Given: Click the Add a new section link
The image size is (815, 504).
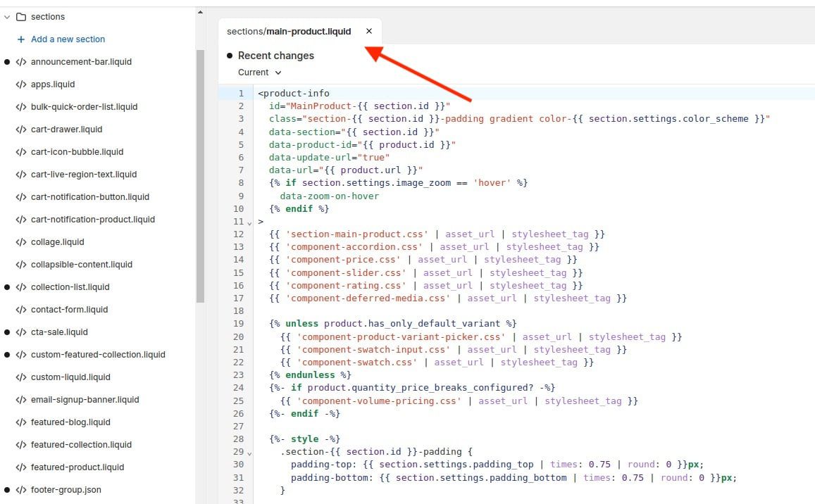Looking at the screenshot, I should click(x=68, y=39).
